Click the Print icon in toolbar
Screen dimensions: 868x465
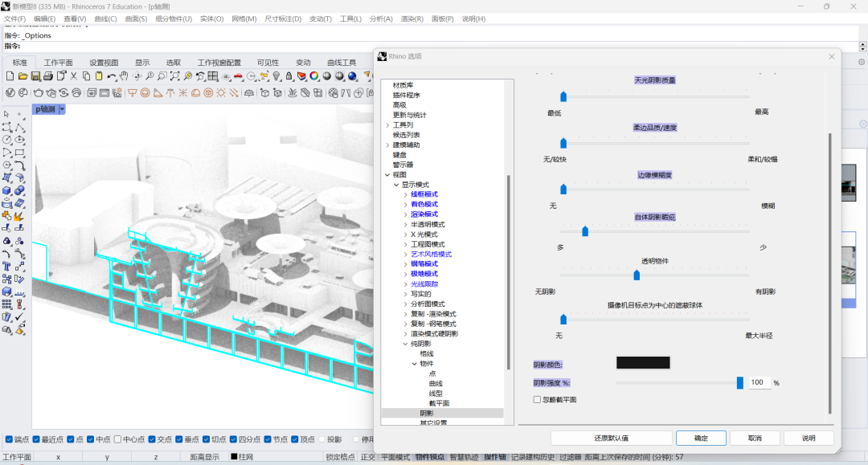[48, 75]
